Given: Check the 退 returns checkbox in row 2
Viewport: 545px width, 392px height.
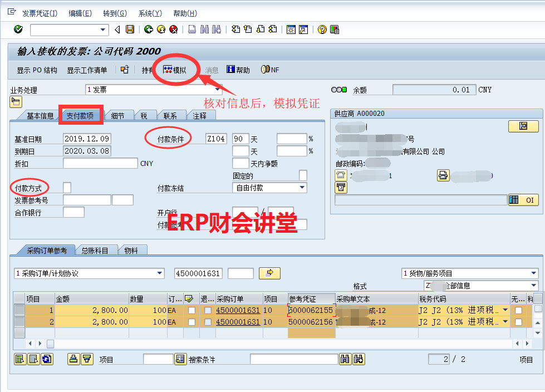Looking at the screenshot, I should 208,322.
